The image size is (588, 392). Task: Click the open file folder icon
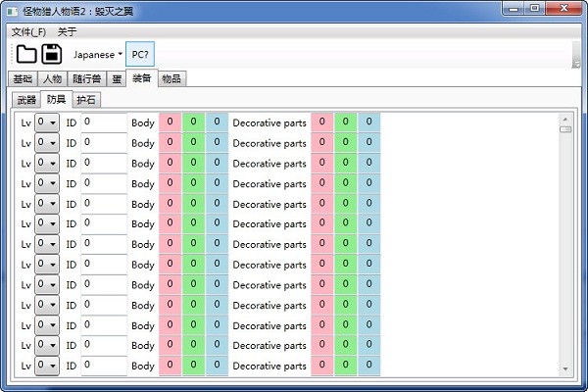click(x=26, y=54)
